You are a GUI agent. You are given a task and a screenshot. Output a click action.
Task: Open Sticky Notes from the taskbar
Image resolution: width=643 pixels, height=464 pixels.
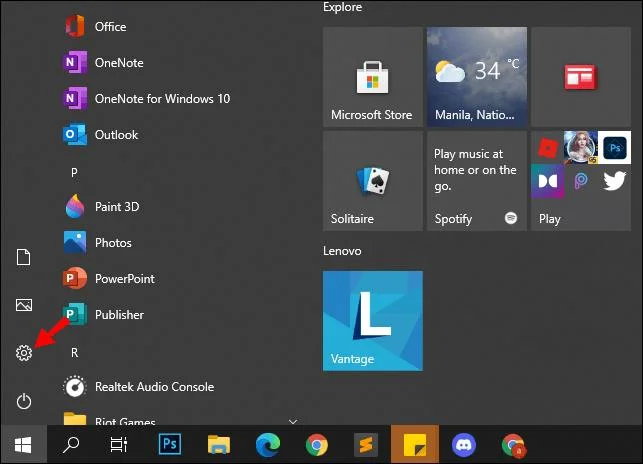coord(415,445)
